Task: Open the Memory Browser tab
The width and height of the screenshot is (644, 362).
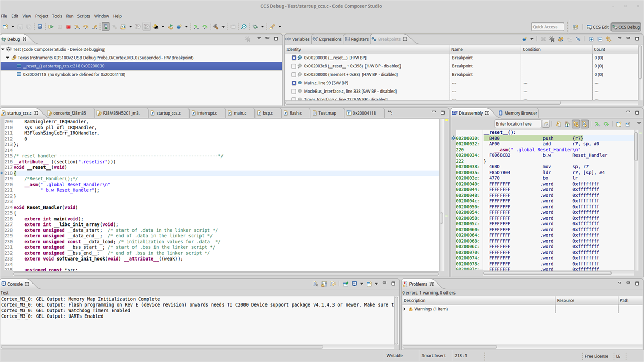Action: [x=517, y=113]
